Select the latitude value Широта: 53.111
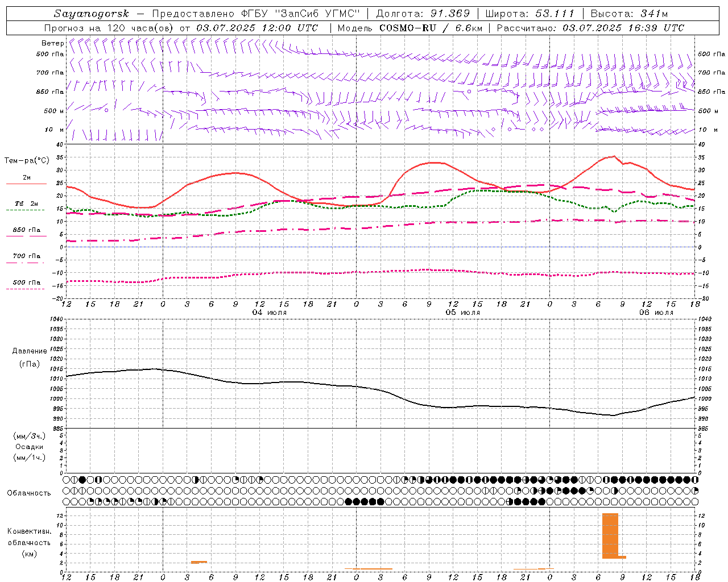Viewport: 728px width, 582px height. 530,14
